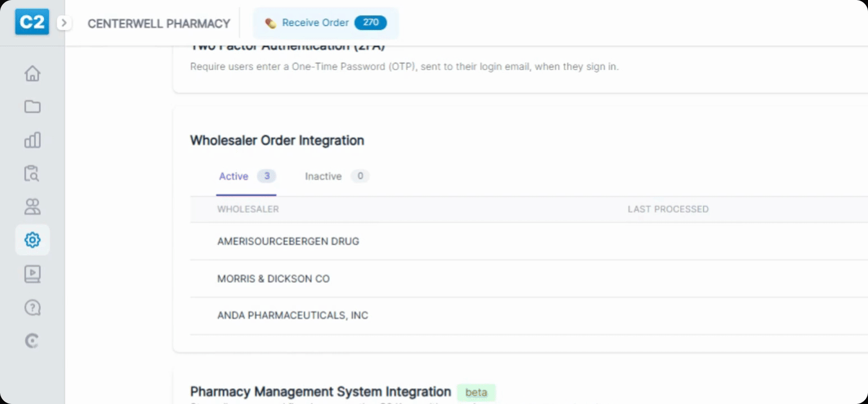The image size is (868, 404).
Task: Open the folder icon in sidebar
Action: coord(33,107)
